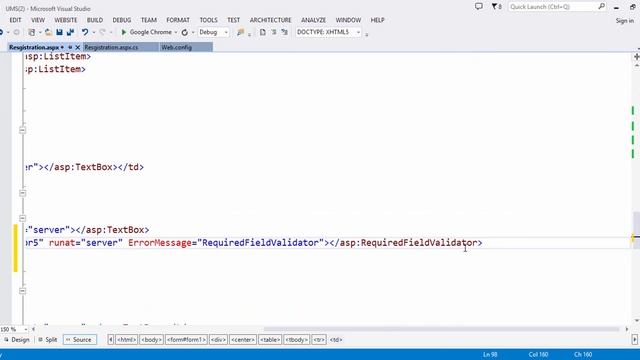Open the BUILD menu

(x=95, y=20)
